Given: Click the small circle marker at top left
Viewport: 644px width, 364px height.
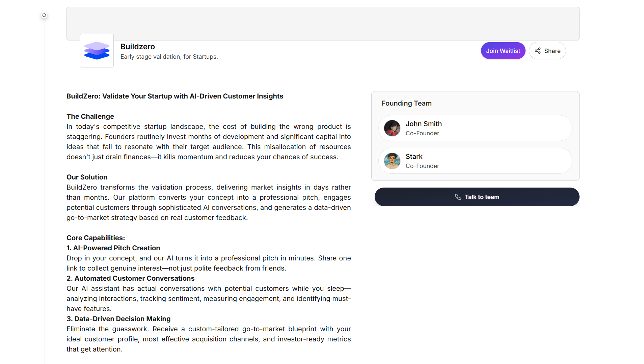Looking at the screenshot, I should pos(44,15).
